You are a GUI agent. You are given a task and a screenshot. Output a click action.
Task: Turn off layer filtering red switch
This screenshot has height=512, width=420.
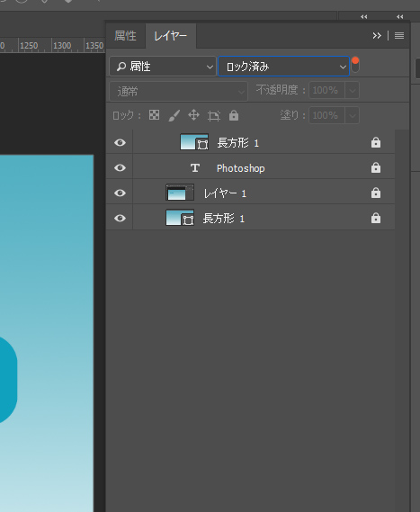click(x=355, y=65)
